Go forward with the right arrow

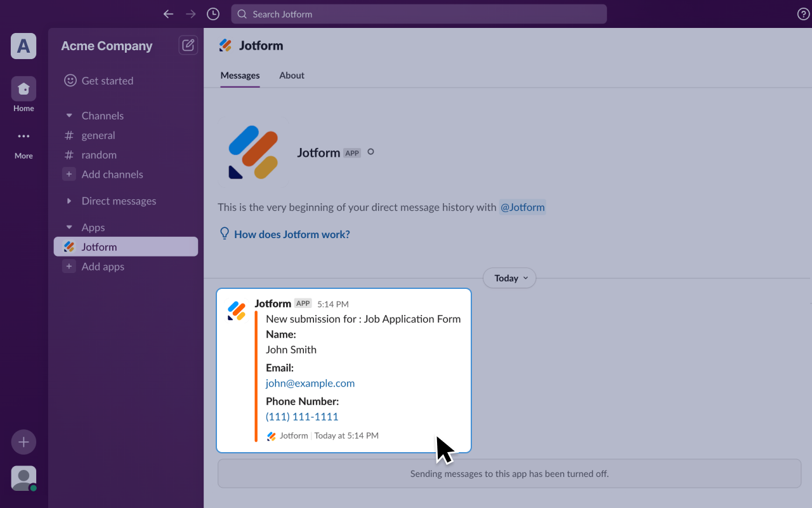[x=190, y=14]
